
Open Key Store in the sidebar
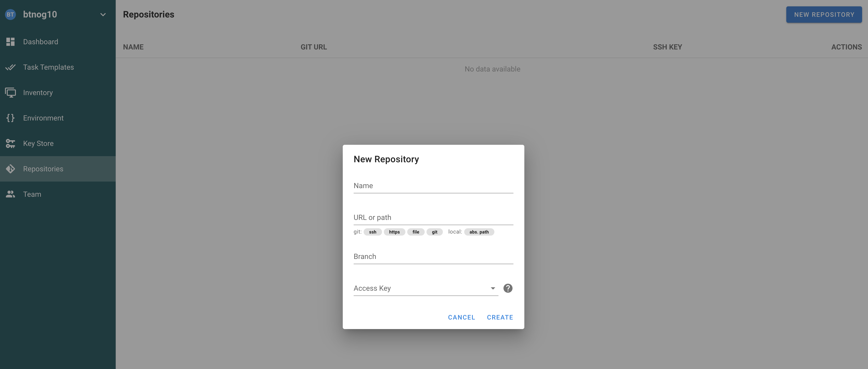click(58, 144)
